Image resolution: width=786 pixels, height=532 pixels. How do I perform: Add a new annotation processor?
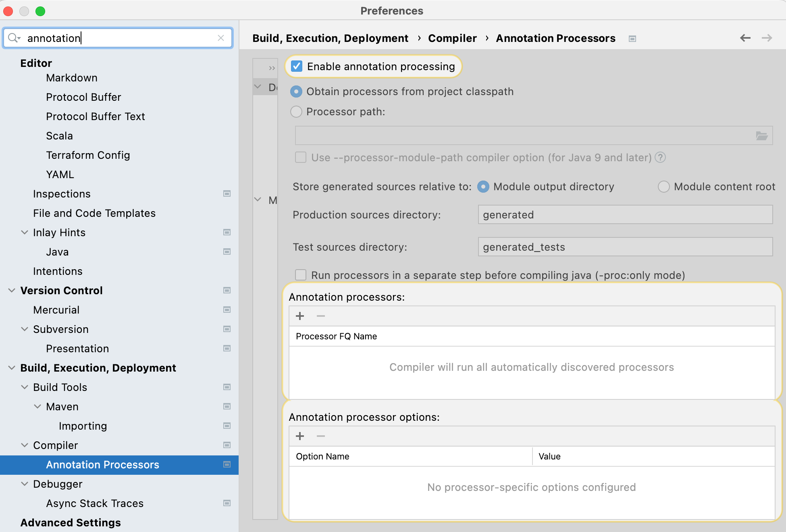pos(300,316)
